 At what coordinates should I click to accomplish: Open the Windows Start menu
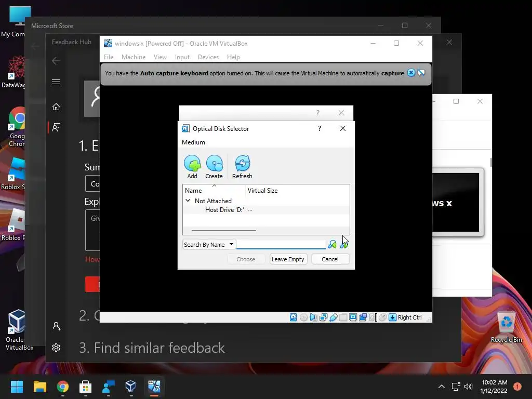point(17,387)
